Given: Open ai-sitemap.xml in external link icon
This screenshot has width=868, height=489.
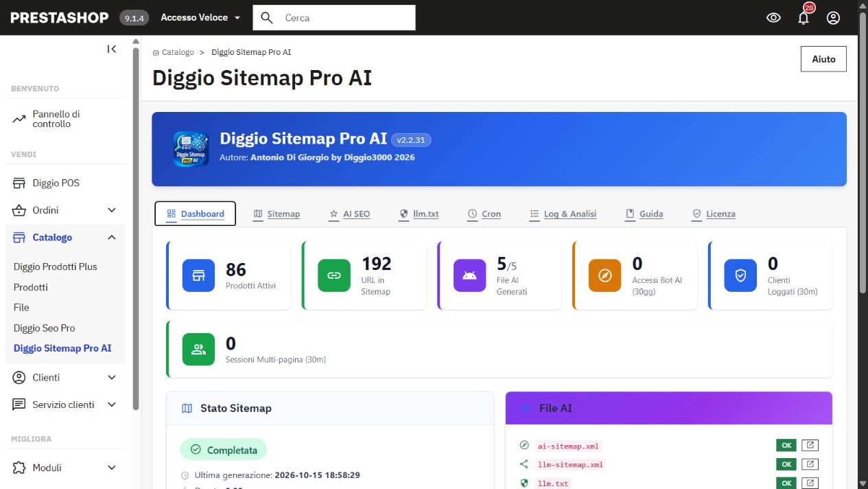Looking at the screenshot, I should click(x=810, y=445).
